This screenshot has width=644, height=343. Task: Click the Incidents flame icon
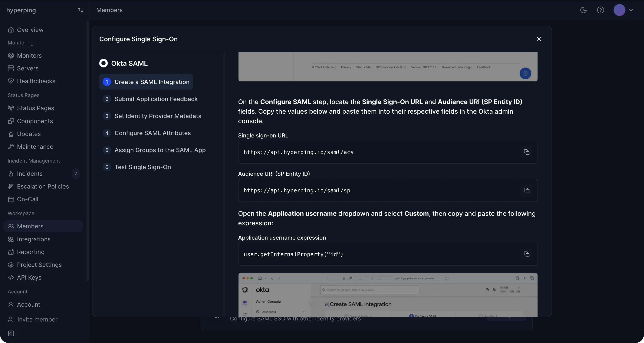(11, 174)
